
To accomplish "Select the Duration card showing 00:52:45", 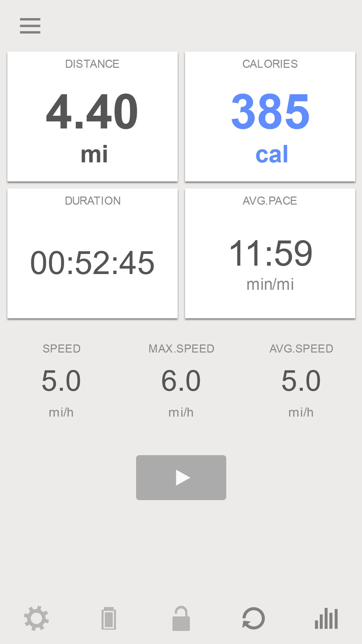I will [x=93, y=253].
